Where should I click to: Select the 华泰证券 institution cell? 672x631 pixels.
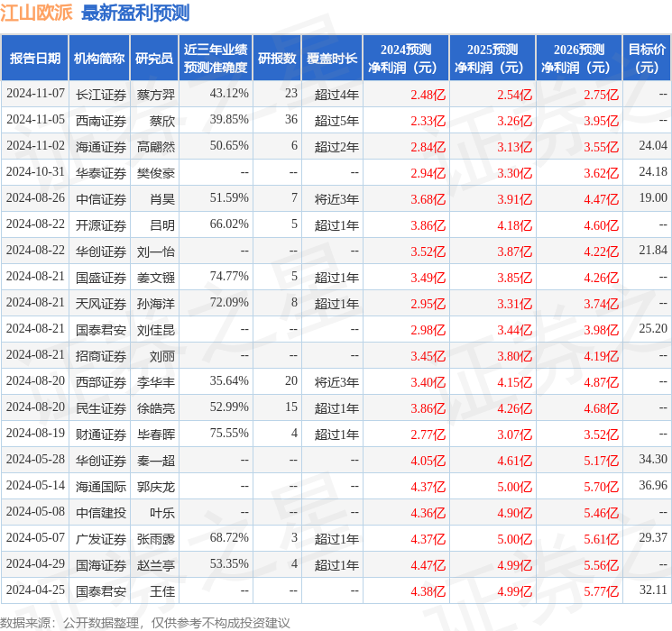point(101,173)
